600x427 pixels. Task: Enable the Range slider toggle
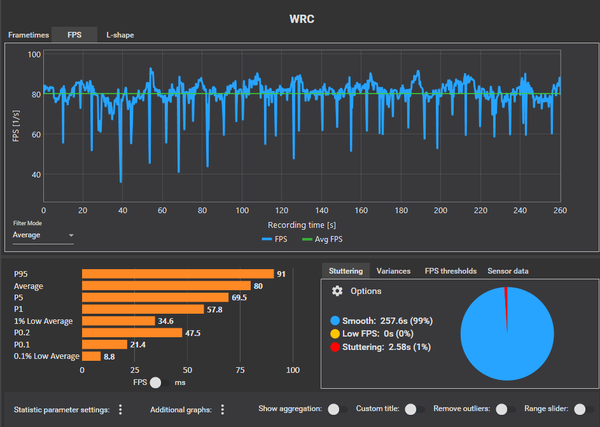click(584, 409)
